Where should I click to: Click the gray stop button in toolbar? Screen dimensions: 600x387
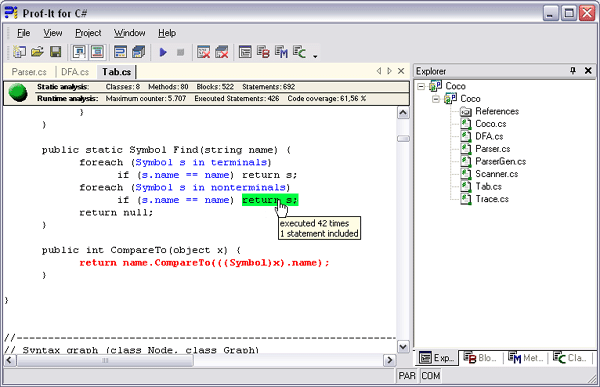pos(181,52)
